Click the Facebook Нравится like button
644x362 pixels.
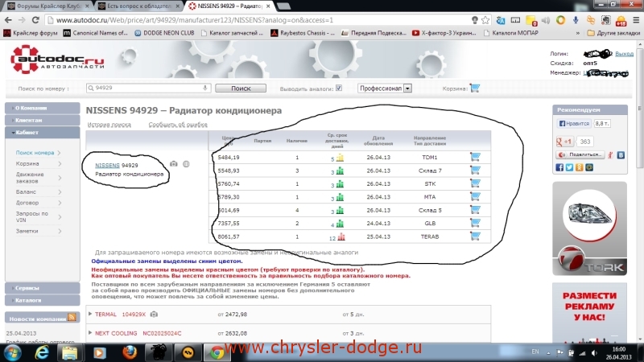pos(574,124)
